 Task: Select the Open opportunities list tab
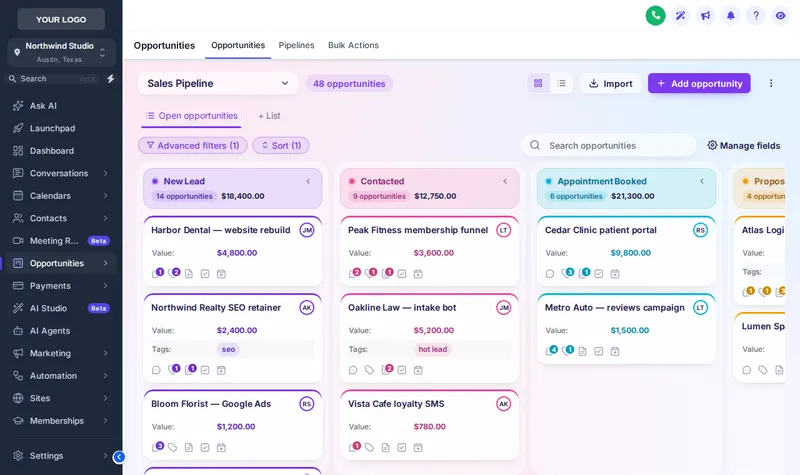pos(191,116)
